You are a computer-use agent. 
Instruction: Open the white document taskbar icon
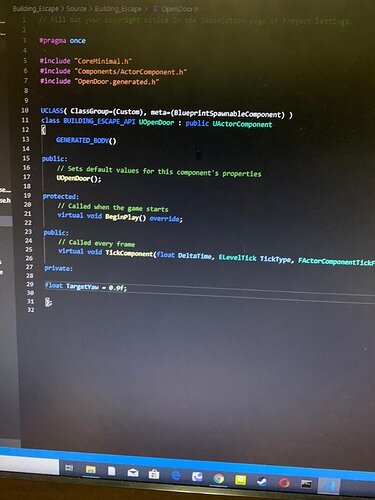tap(111, 471)
